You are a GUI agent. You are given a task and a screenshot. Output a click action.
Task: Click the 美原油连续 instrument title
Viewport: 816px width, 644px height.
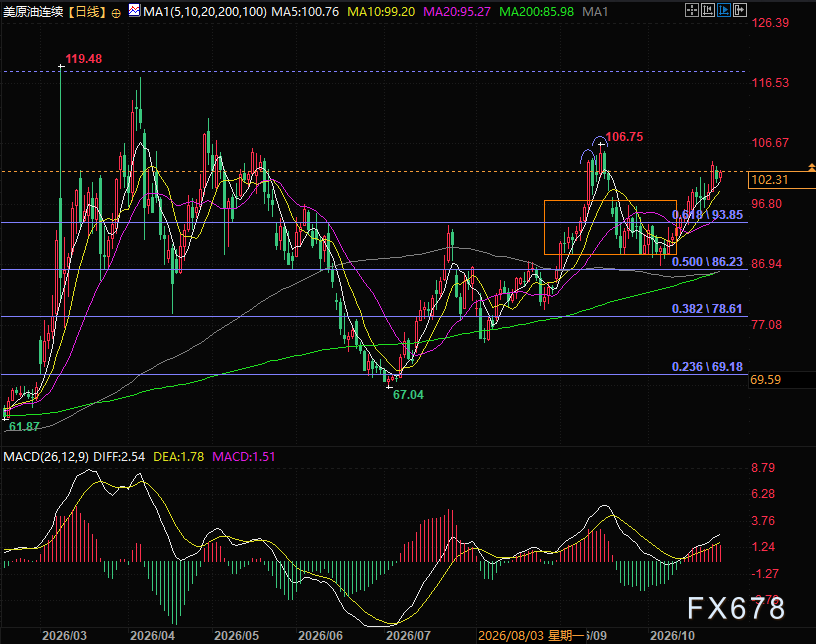point(34,11)
